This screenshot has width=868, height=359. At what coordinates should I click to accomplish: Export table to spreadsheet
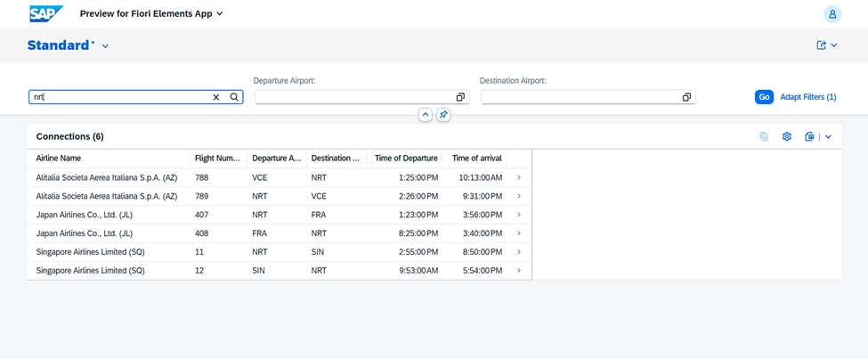(809, 137)
